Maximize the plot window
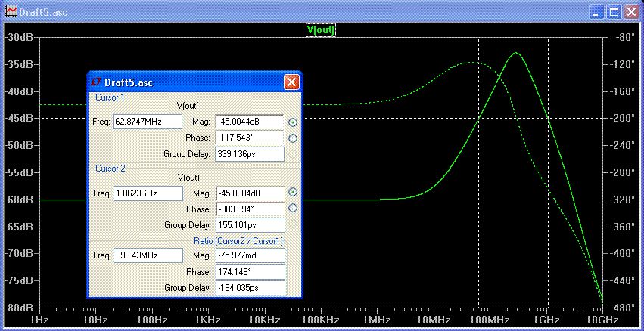 (x=614, y=12)
